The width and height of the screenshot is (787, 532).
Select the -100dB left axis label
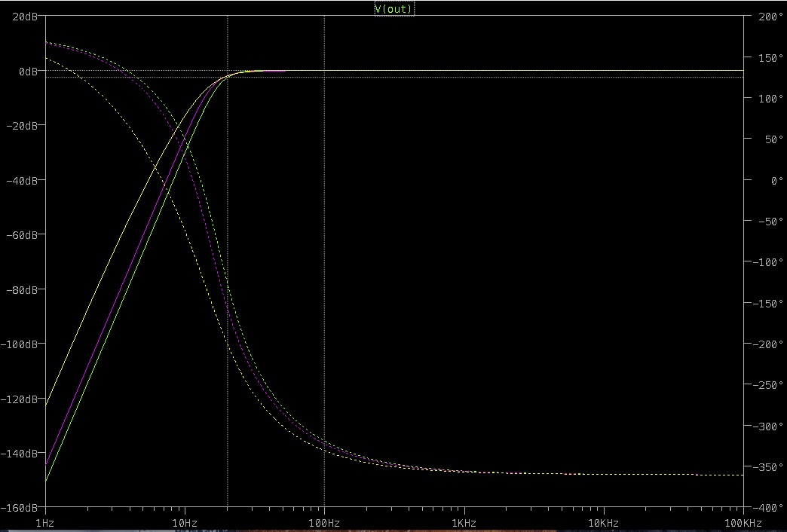click(x=19, y=344)
